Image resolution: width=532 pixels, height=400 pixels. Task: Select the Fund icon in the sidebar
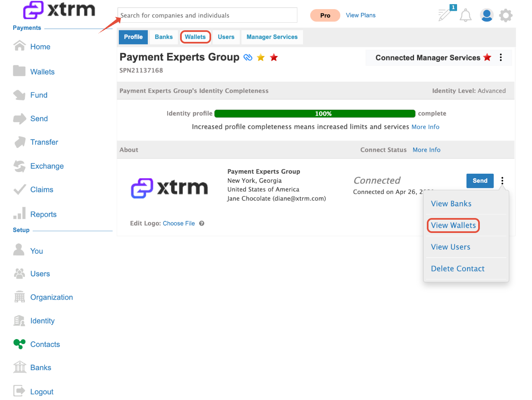tap(19, 95)
